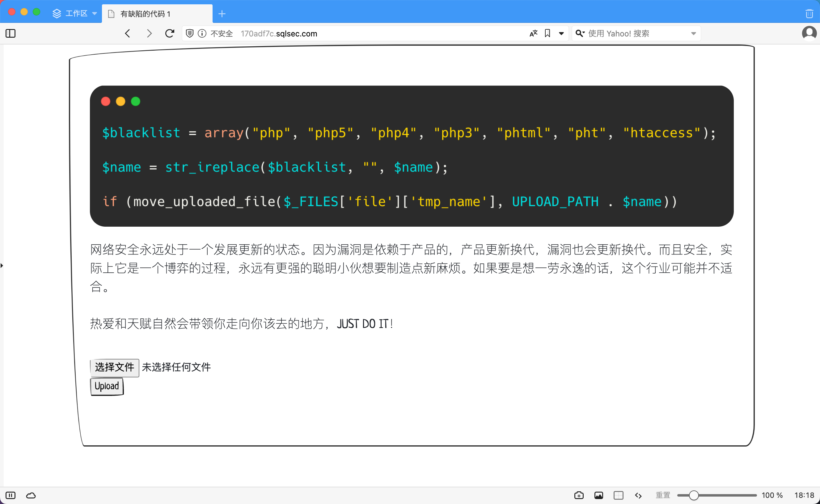Viewport: 820px width, 504px height.
Task: Reload the current page
Action: click(170, 33)
